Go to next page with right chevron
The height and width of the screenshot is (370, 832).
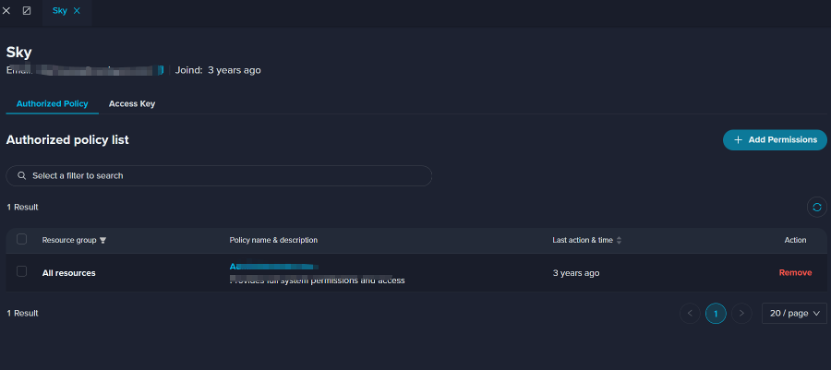coord(741,313)
